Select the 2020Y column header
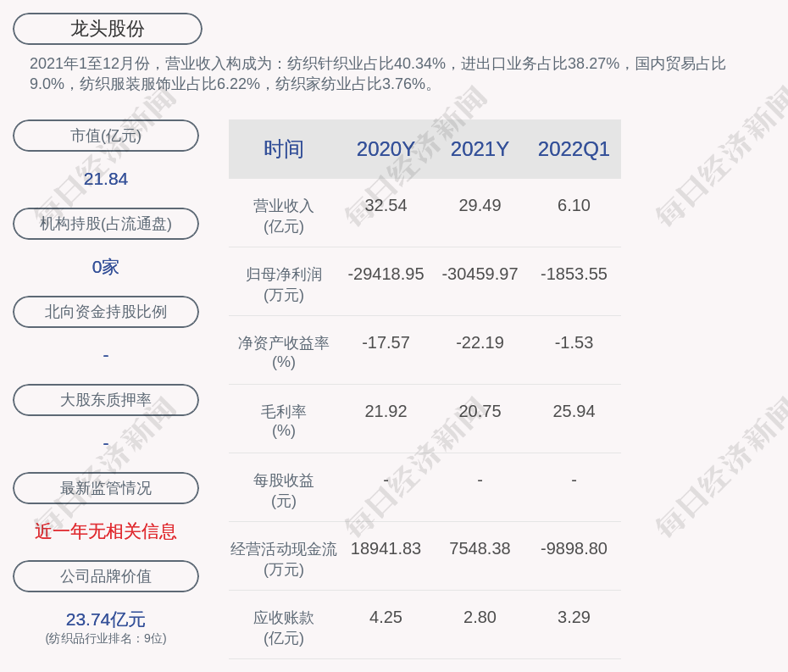Image resolution: width=788 pixels, height=672 pixels. tap(386, 149)
